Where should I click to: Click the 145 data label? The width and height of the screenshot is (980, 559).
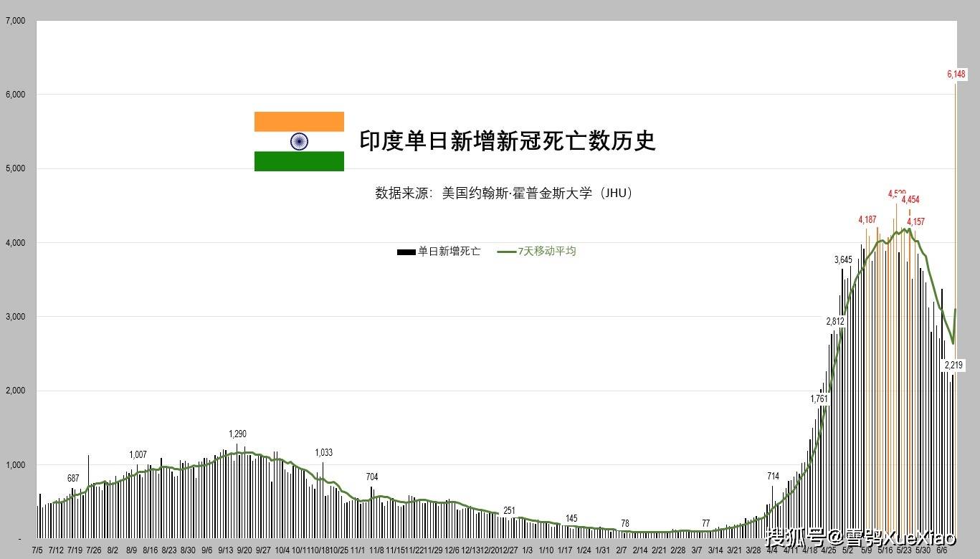click(571, 519)
